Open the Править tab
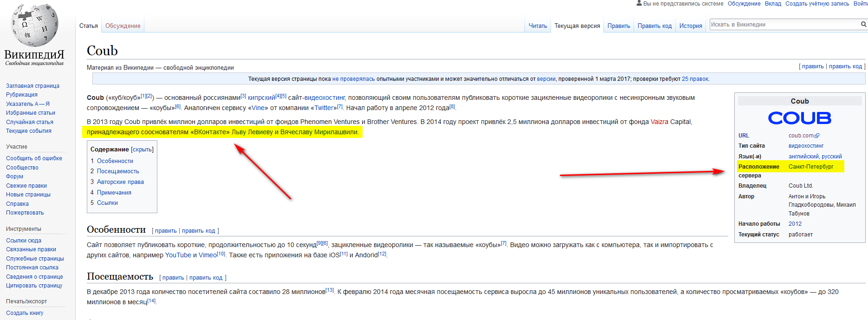 pos(619,26)
